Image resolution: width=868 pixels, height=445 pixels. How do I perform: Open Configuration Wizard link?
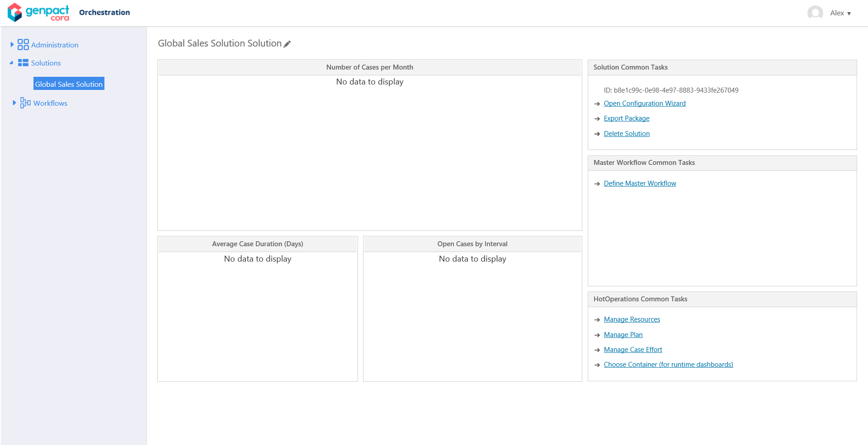click(x=645, y=103)
